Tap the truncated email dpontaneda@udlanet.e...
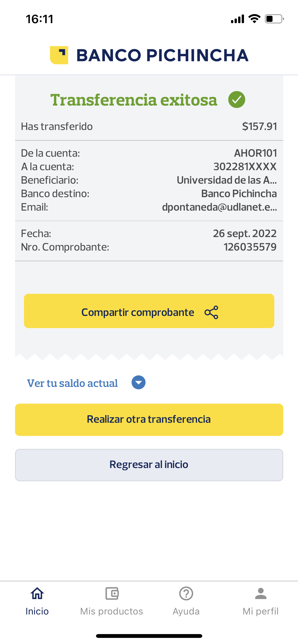This screenshot has width=298, height=644. 219,207
